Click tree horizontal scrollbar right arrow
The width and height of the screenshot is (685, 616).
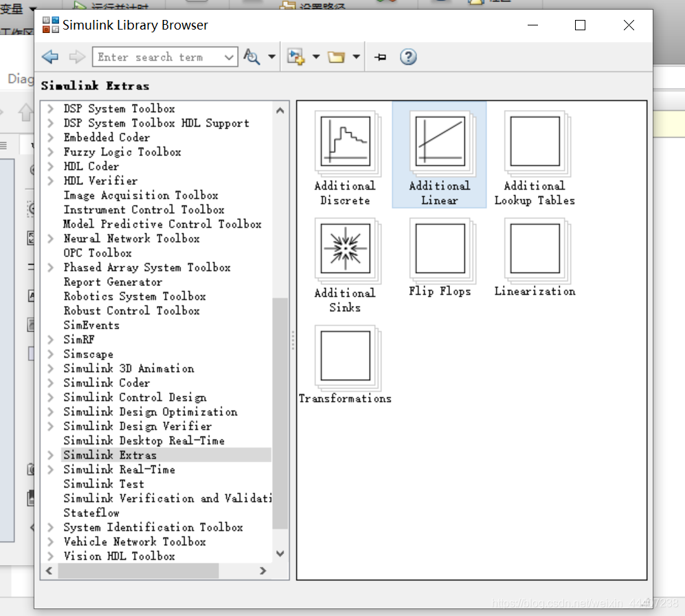pos(263,571)
